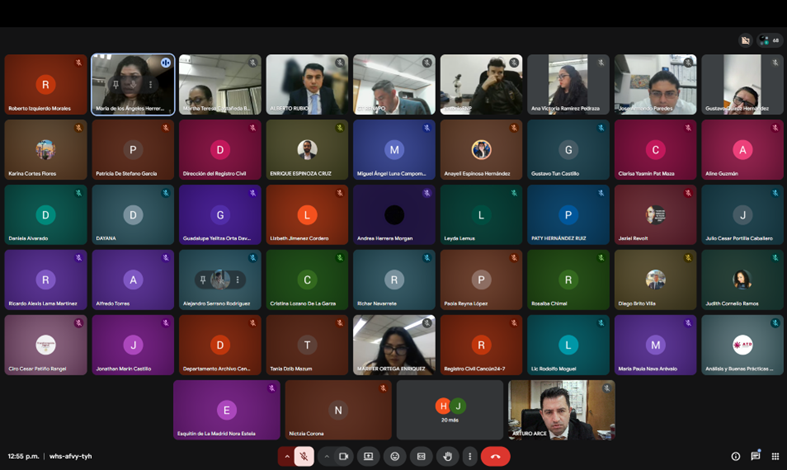Click the meeting code whs-afvy-tyh

71,456
